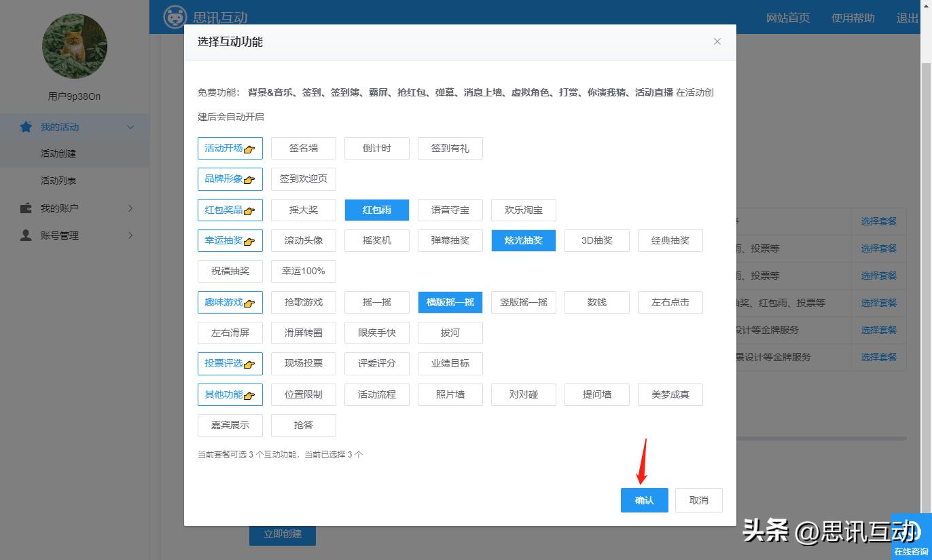The height and width of the screenshot is (560, 932).
Task: Click the topmost 选择套餐 link
Action: tap(879, 221)
